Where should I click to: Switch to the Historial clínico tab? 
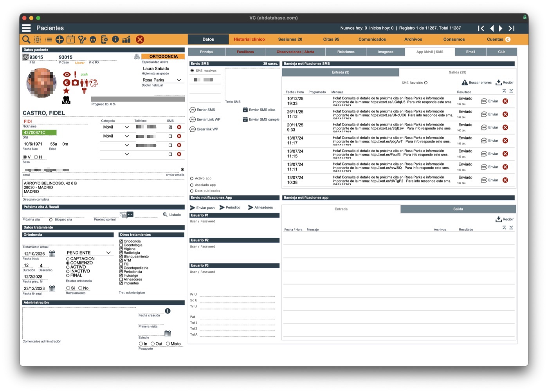[249, 39]
